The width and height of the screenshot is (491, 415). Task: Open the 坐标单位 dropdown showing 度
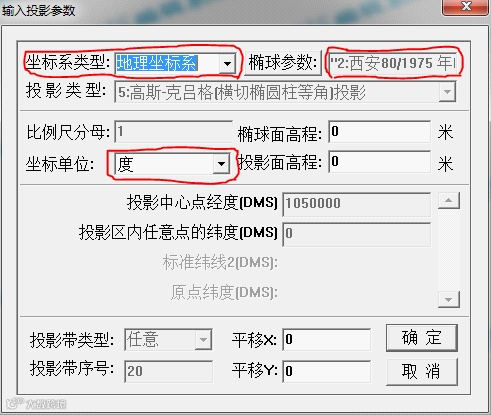click(x=172, y=164)
